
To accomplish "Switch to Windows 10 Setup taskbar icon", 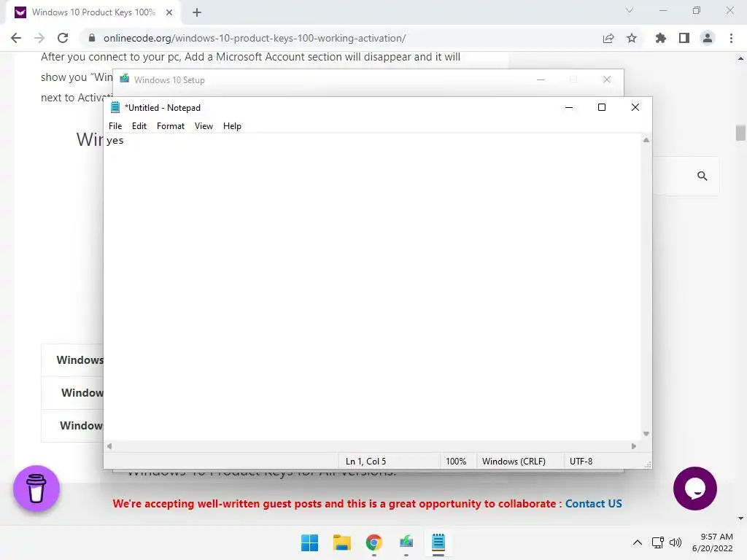I will (x=406, y=542).
